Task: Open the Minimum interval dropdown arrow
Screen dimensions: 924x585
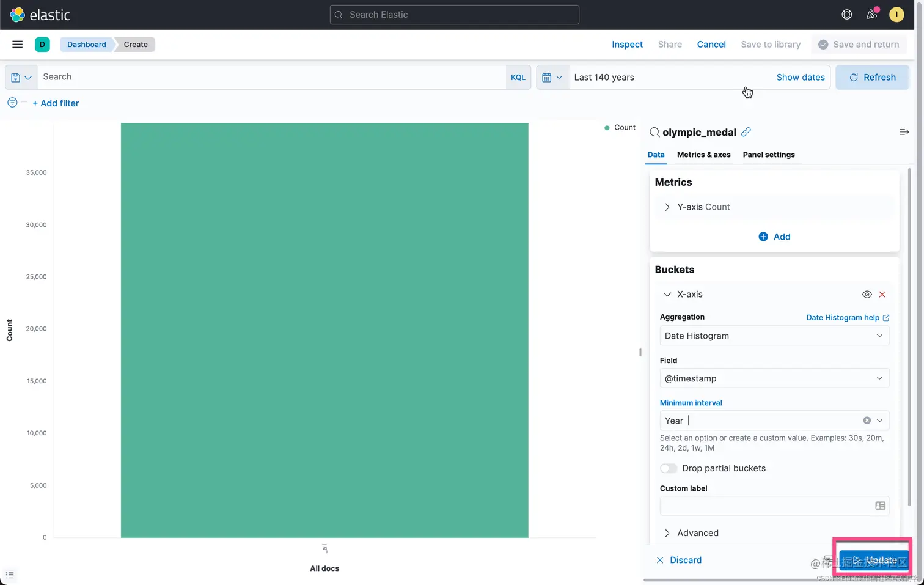Action: click(x=880, y=421)
